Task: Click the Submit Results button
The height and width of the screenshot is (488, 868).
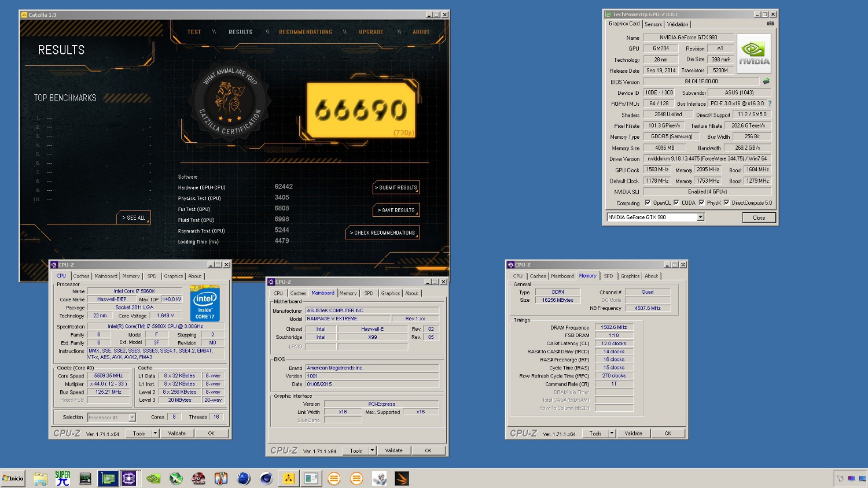Action: click(x=396, y=187)
